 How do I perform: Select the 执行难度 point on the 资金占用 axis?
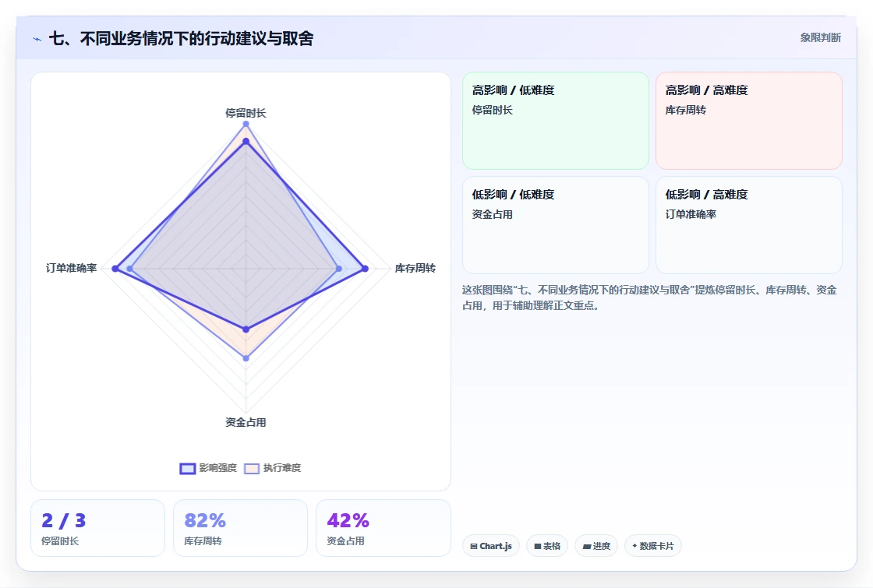coord(246,358)
